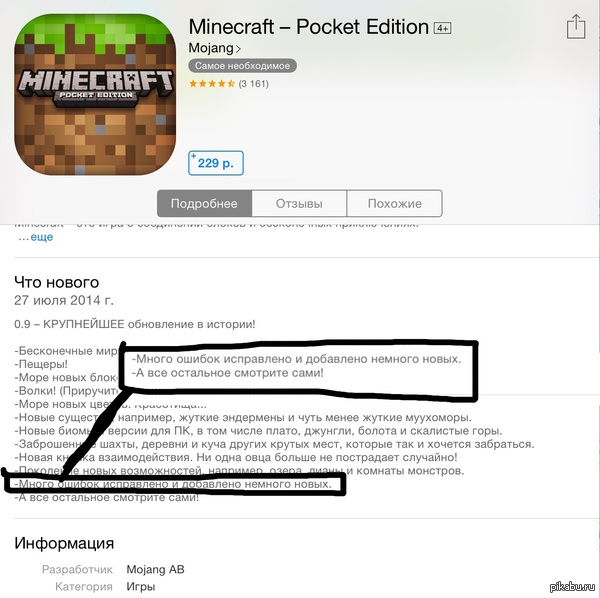Open the (3 161) ratings count
This screenshot has height=598, width=600.
pyautogui.click(x=253, y=83)
